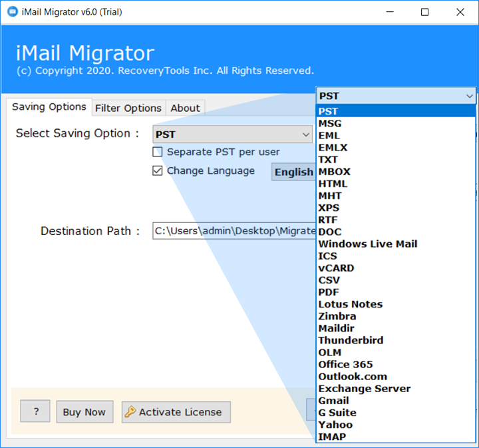Viewport: 479px width, 448px height.
Task: Select the HTML saving option
Action: pos(396,184)
